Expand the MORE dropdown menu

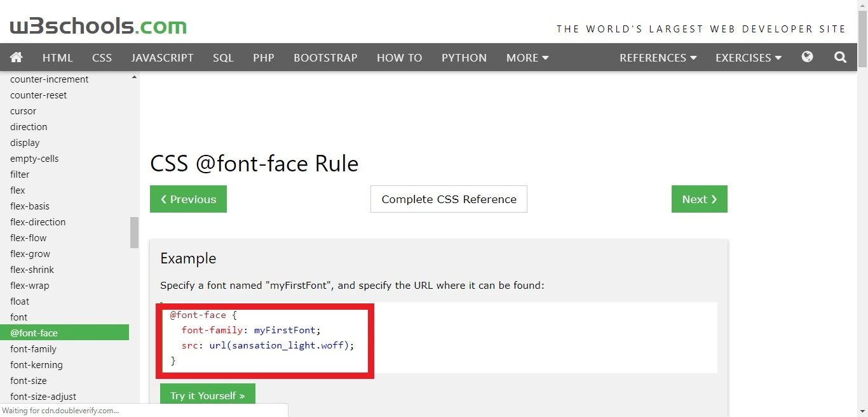click(x=527, y=58)
